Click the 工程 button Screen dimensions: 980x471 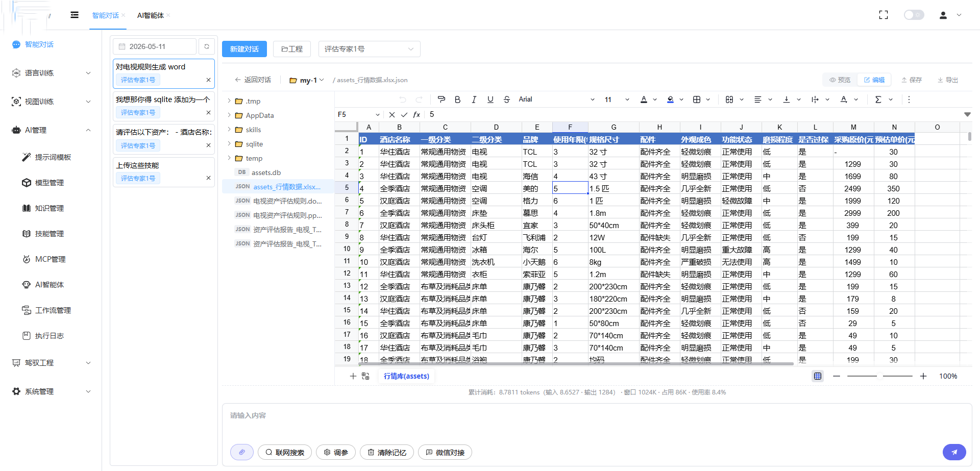click(x=292, y=49)
